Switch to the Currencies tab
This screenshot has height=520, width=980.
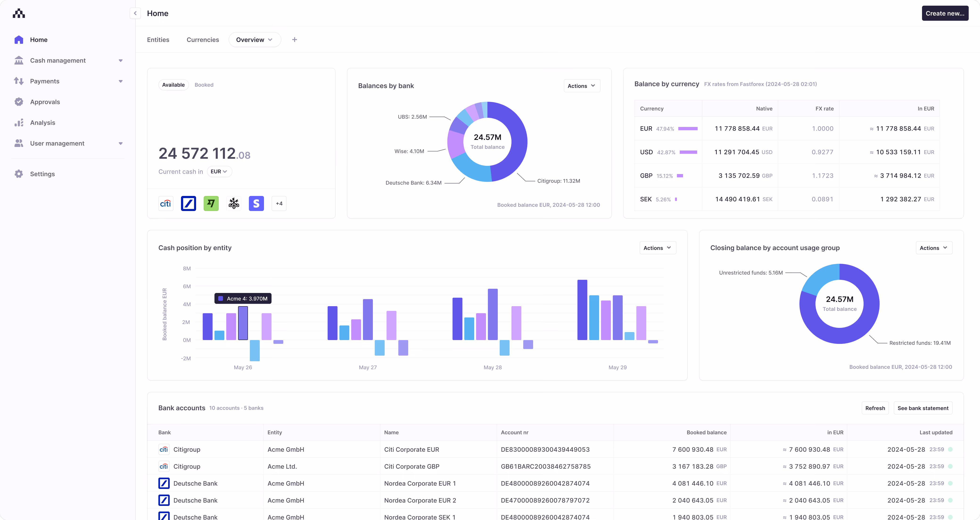pos(203,40)
